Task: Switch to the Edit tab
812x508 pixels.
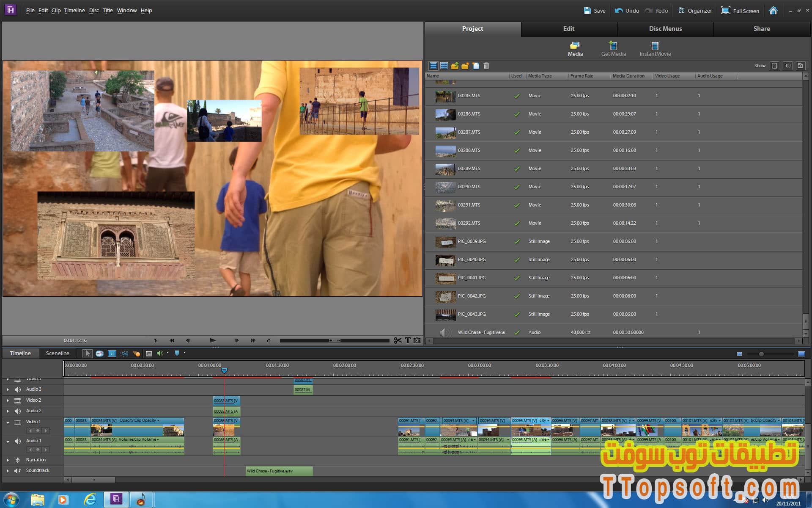Action: pos(569,29)
